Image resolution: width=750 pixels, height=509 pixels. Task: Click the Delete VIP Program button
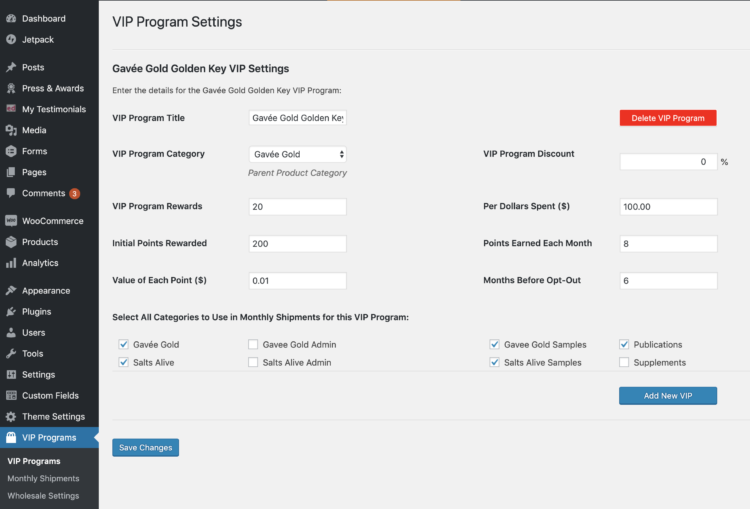[668, 118]
